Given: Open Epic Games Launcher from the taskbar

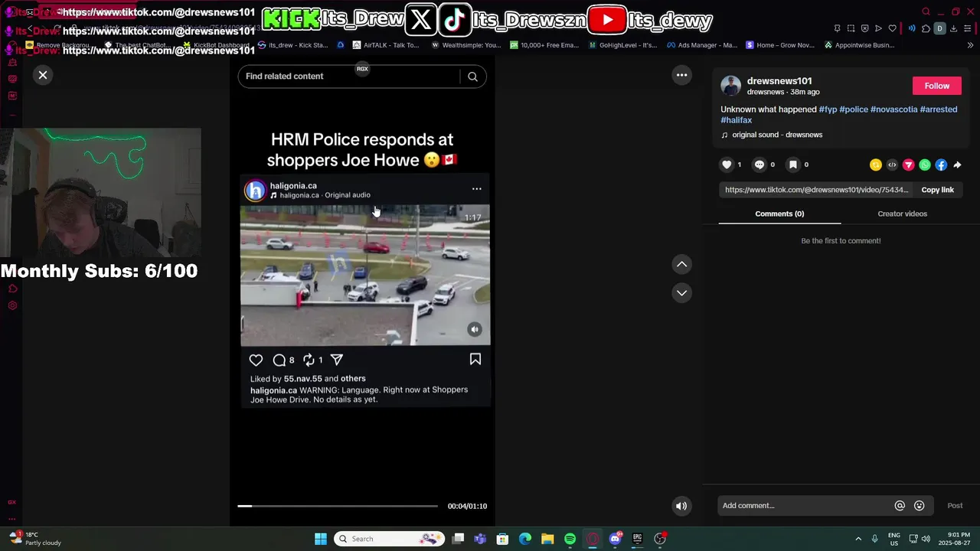Looking at the screenshot, I should click(637, 539).
